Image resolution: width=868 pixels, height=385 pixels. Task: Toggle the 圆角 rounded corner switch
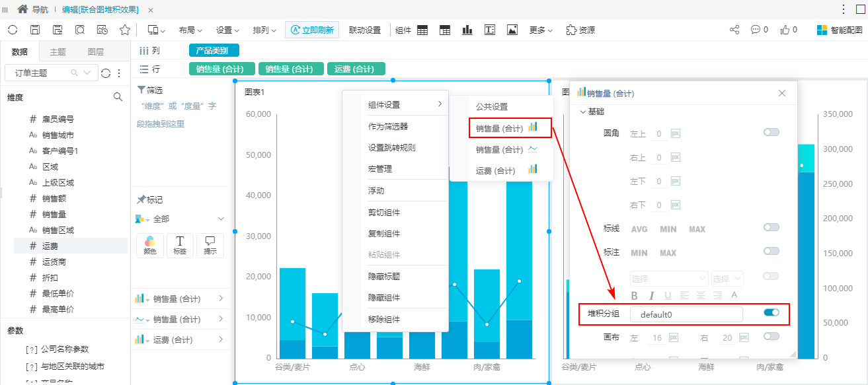(771, 132)
